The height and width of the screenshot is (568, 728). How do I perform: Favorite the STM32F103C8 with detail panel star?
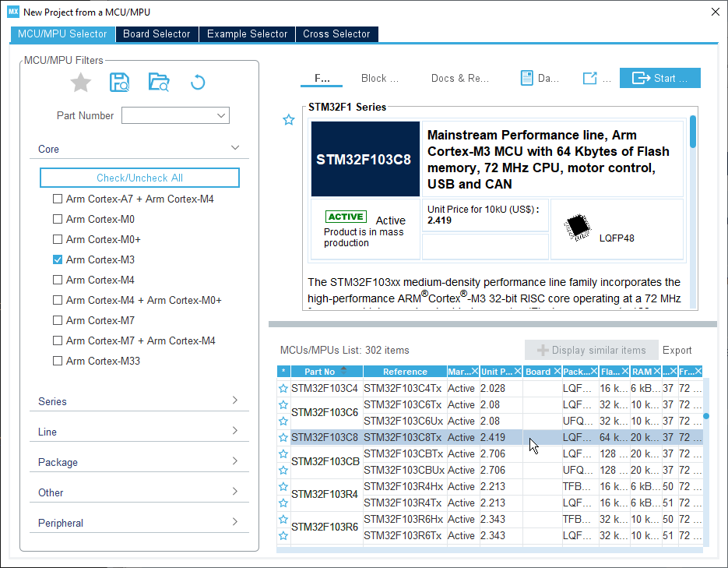coord(289,120)
